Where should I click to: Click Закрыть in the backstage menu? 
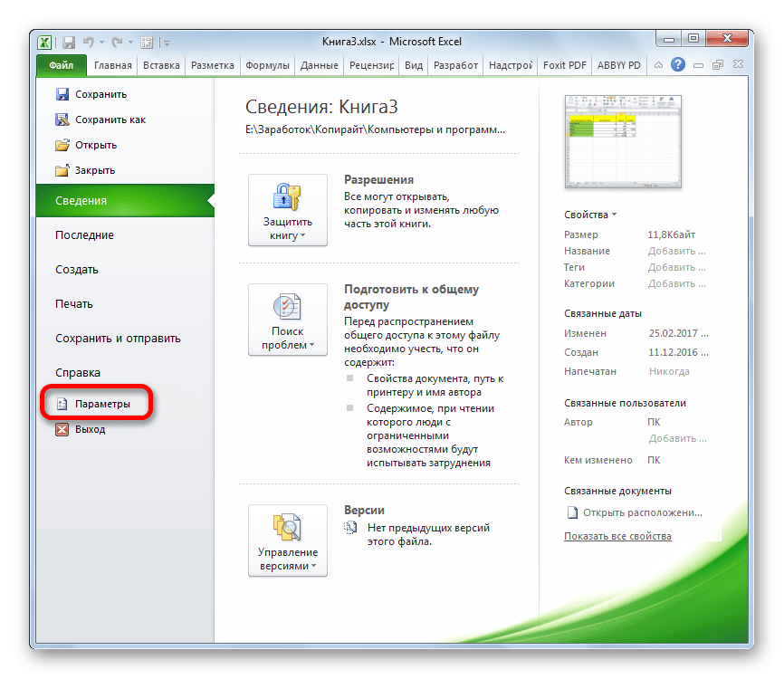coord(85,170)
